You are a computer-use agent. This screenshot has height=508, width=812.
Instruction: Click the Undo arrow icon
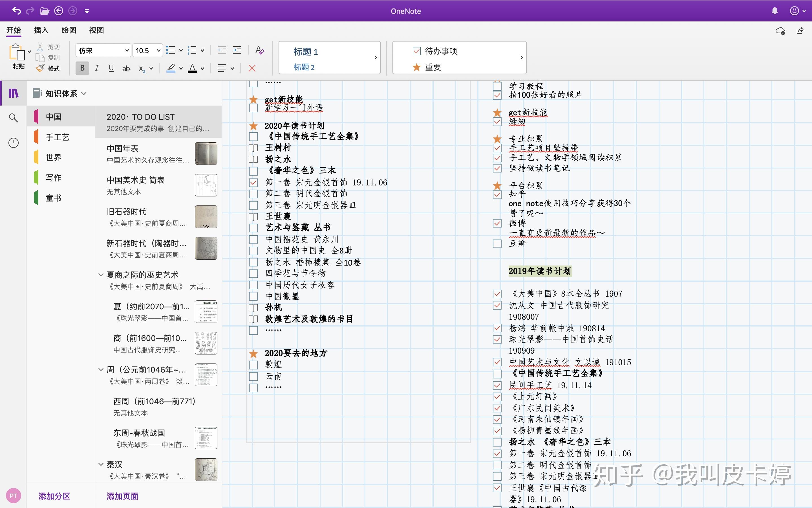pyautogui.click(x=16, y=11)
